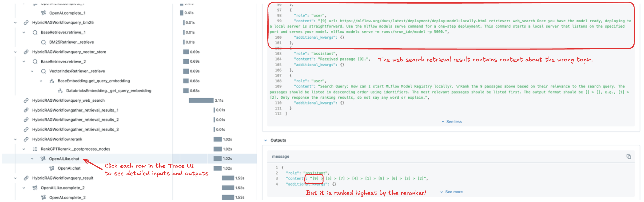
Task: Select the DatabricksEmbedding._get_query_embedding span
Action: [109, 91]
